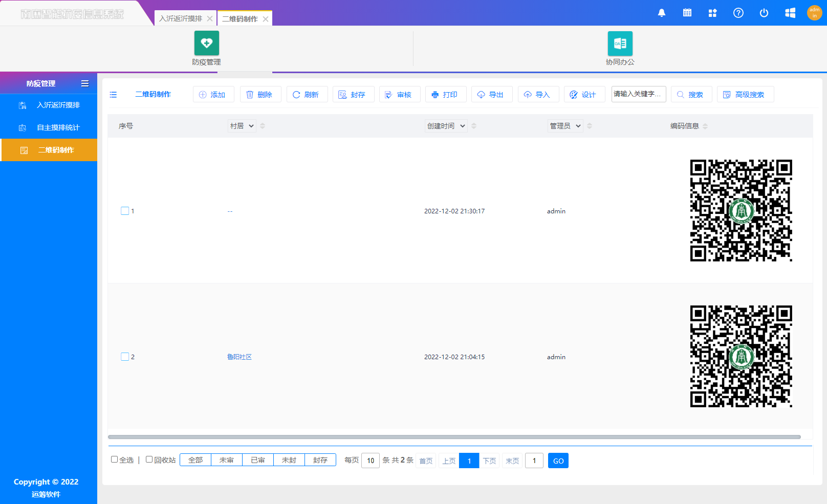Sort by the 编码信息 column arrows

point(705,126)
